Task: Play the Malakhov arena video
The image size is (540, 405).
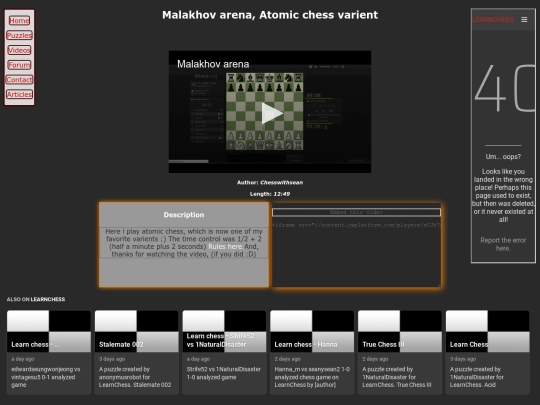Action: point(272,113)
